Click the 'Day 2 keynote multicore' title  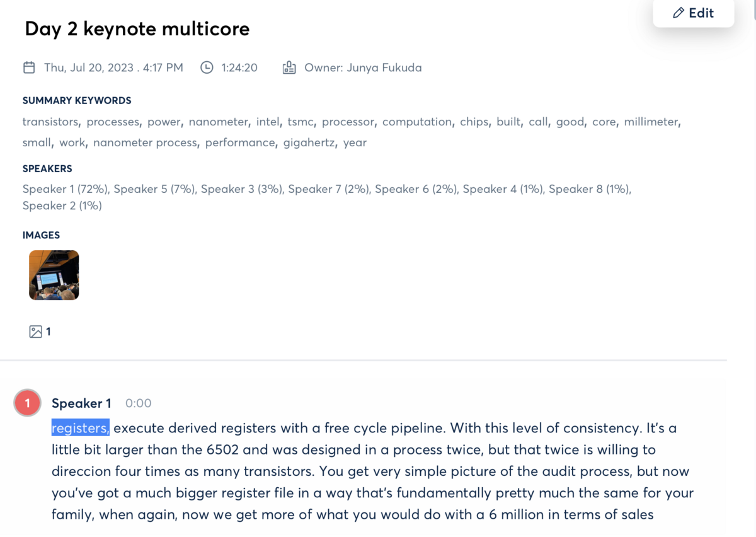coord(137,28)
